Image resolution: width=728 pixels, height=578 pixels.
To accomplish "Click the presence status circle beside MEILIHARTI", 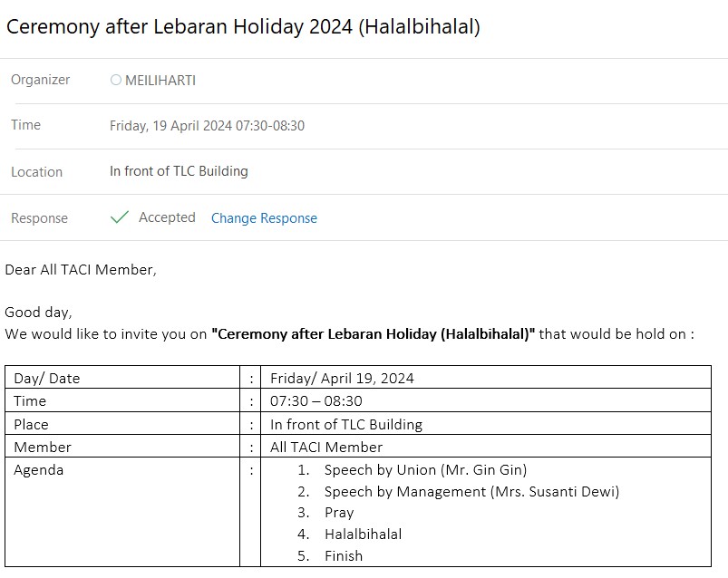I will tap(115, 81).
